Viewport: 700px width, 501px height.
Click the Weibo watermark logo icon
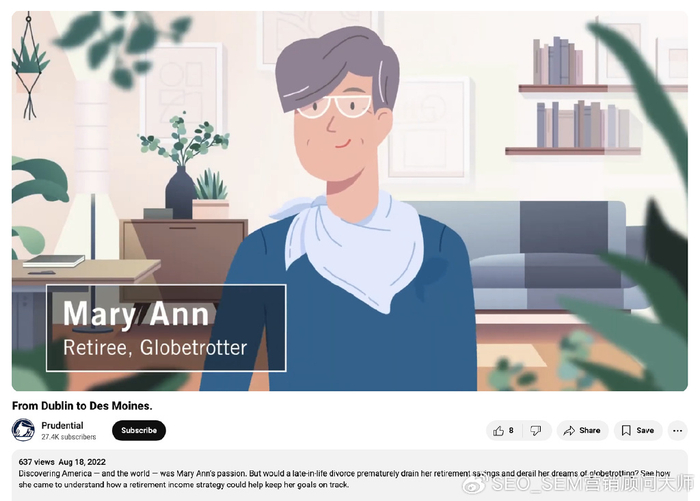tap(475, 484)
